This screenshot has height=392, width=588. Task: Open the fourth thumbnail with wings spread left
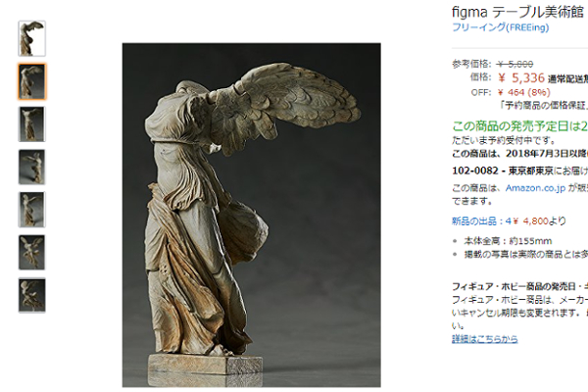tap(32, 167)
